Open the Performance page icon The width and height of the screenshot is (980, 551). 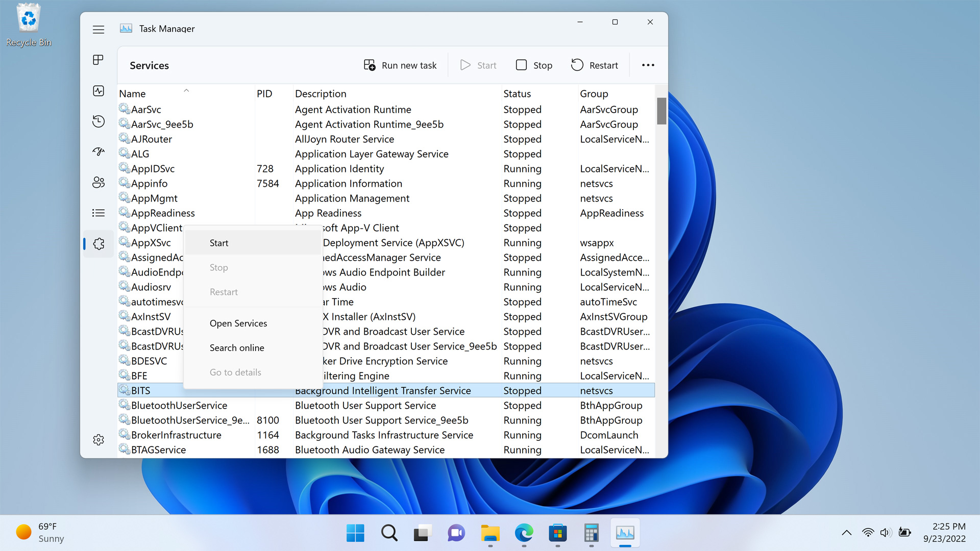(x=99, y=91)
